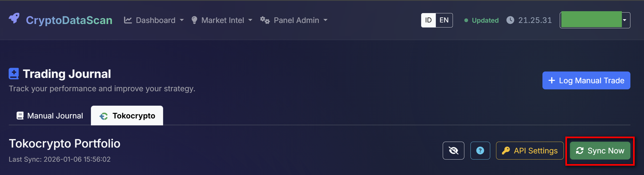Click the Panel Admin gears icon

click(x=265, y=20)
